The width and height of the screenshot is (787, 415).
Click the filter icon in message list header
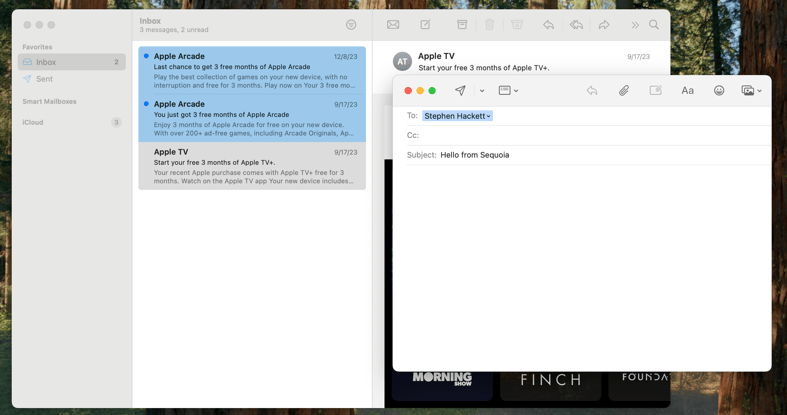click(x=351, y=25)
